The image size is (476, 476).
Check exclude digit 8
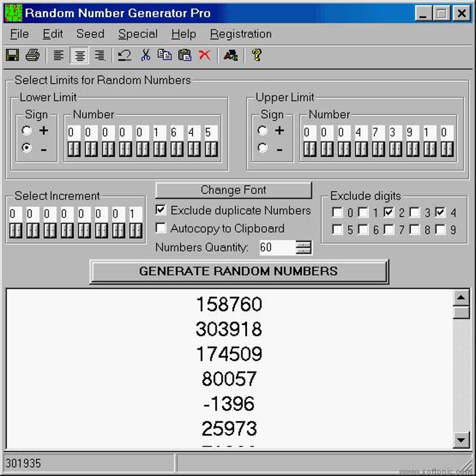point(414,230)
